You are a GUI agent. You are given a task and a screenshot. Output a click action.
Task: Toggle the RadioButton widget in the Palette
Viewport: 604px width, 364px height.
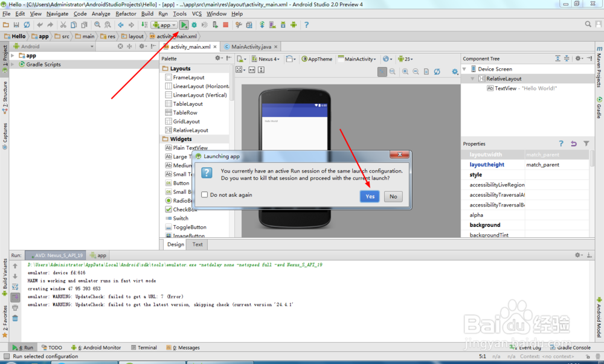point(179,200)
